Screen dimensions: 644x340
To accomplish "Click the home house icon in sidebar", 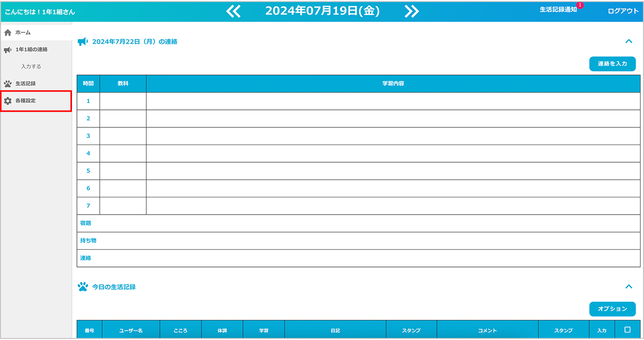I will tap(8, 32).
